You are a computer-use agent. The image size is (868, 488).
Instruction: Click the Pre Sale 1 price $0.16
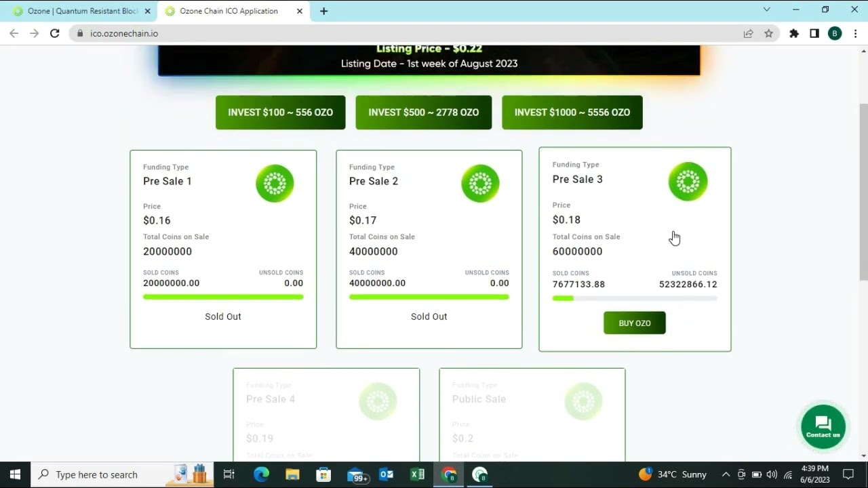pyautogui.click(x=157, y=220)
